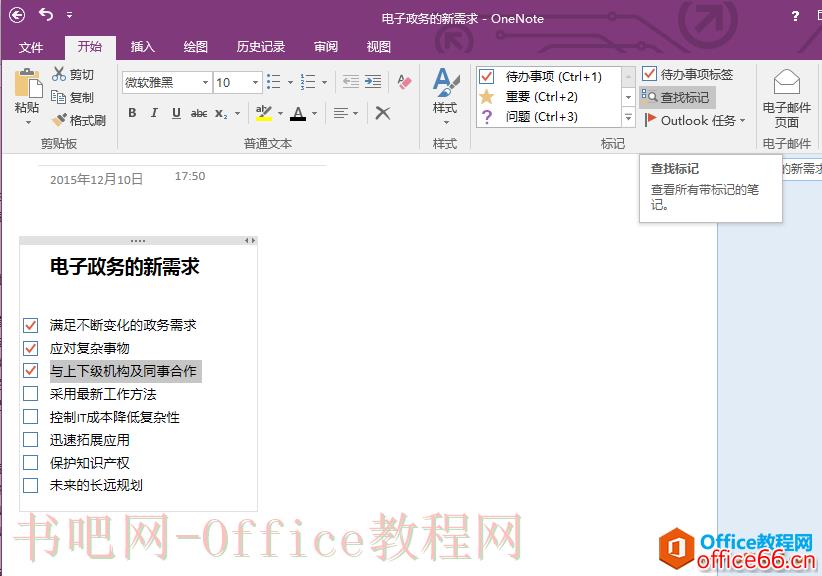Click the note container top drag handle
Screen dimensions: 822x576
tap(138, 241)
